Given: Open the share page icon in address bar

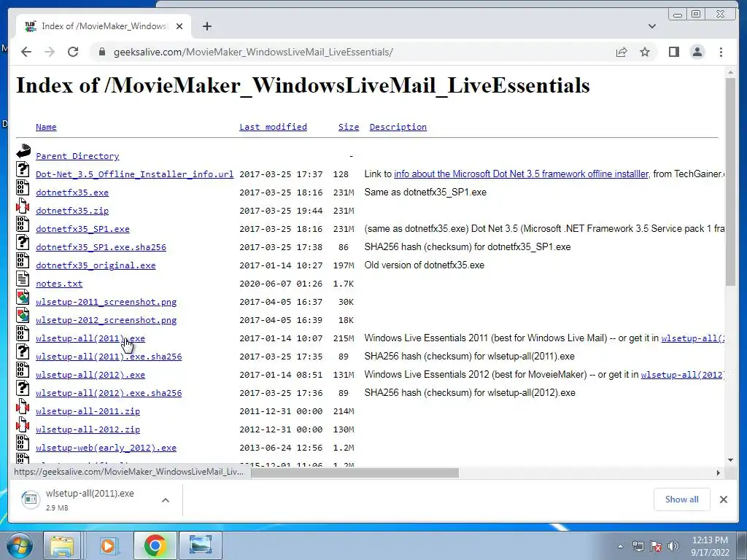Looking at the screenshot, I should (x=622, y=52).
